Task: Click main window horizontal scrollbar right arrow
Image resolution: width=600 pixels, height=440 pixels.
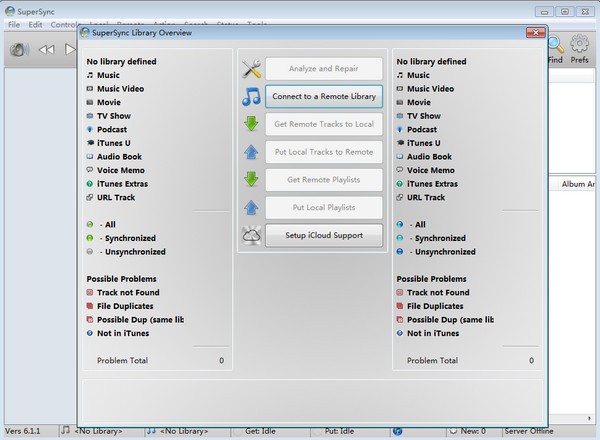Action: pyautogui.click(x=589, y=418)
